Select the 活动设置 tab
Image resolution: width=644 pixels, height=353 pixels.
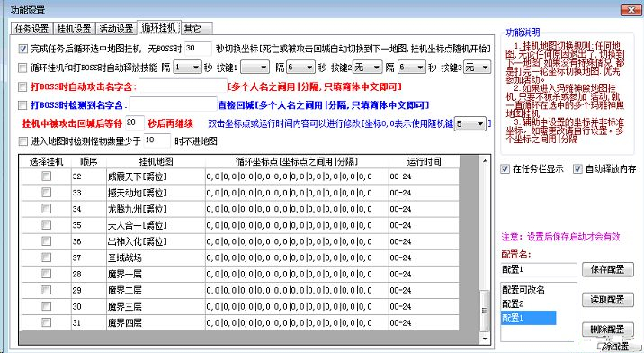point(117,29)
